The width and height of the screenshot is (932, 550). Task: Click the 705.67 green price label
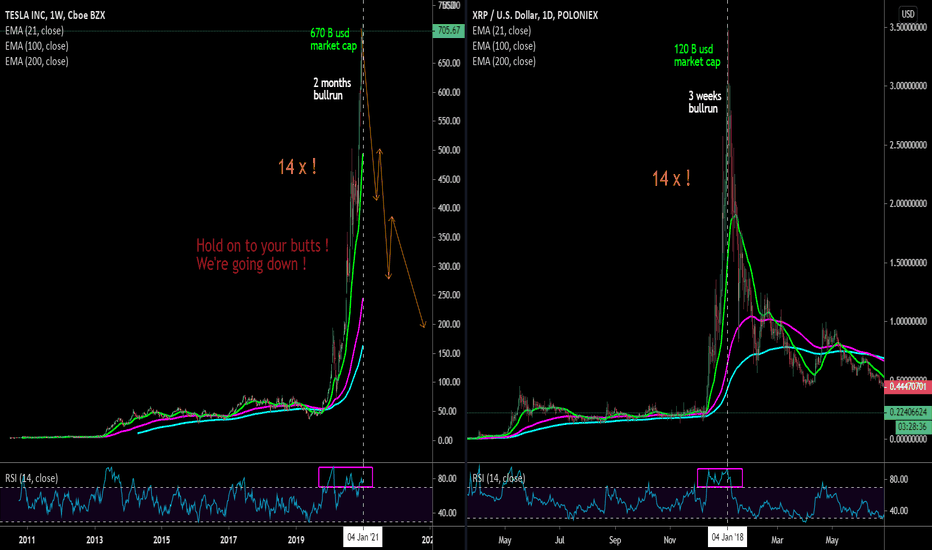coord(448,31)
